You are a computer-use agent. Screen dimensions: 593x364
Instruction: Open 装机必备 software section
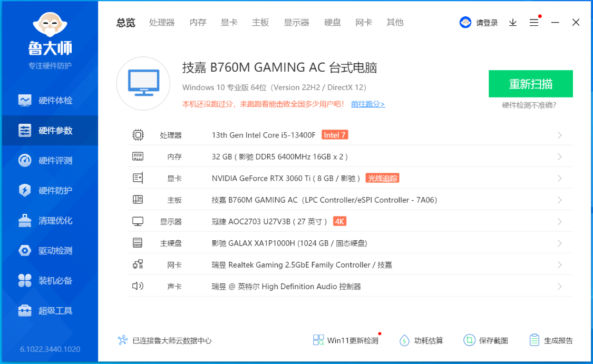pyautogui.click(x=50, y=280)
